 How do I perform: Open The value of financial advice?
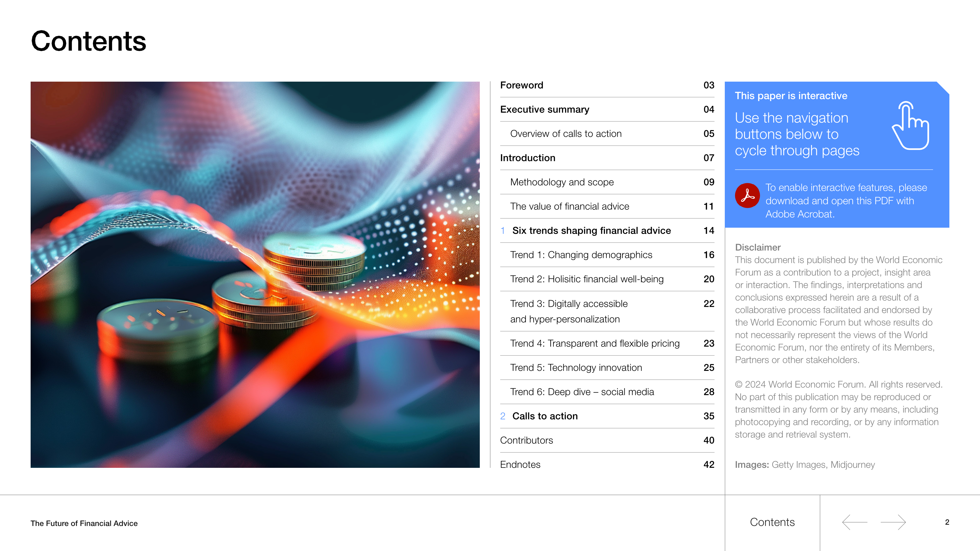pos(607,206)
